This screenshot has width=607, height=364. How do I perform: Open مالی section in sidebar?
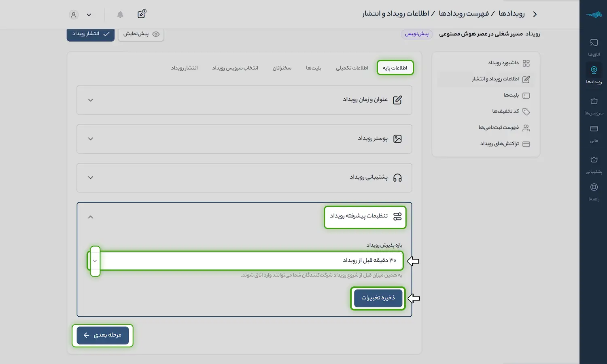pos(594,133)
